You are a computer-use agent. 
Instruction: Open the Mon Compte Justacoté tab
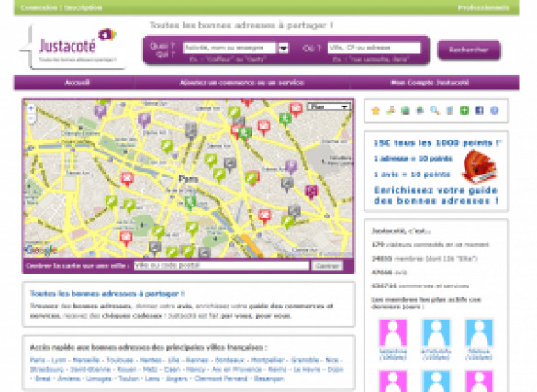pyautogui.click(x=431, y=83)
